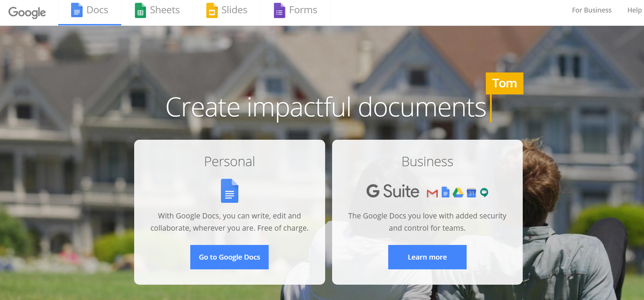The width and height of the screenshot is (644, 300).
Task: Click Go to Google Docs button
Action: click(229, 257)
